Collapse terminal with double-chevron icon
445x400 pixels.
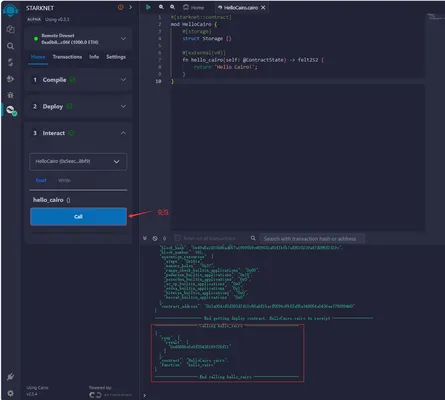145,238
